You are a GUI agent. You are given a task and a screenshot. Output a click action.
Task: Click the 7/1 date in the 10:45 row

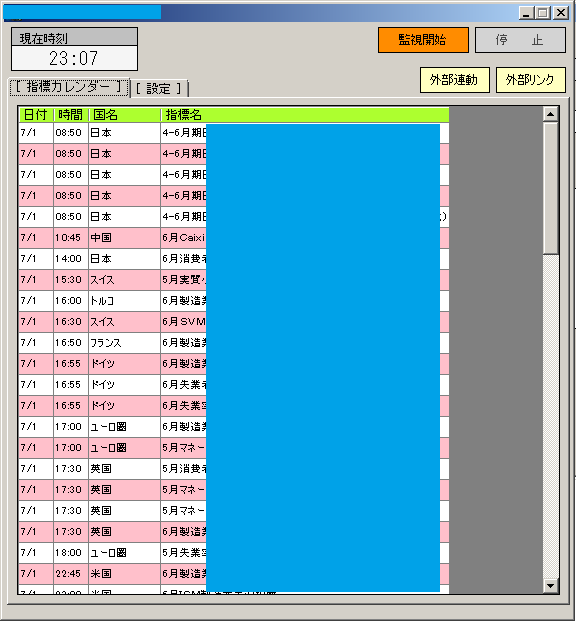[x=36, y=238]
